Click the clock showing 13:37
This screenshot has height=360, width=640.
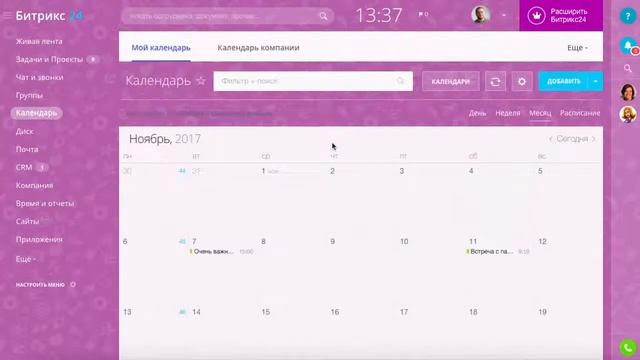(x=379, y=16)
